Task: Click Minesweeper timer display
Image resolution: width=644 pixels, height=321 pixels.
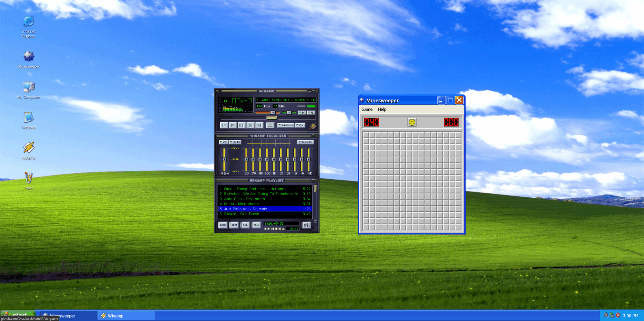Action: (451, 122)
